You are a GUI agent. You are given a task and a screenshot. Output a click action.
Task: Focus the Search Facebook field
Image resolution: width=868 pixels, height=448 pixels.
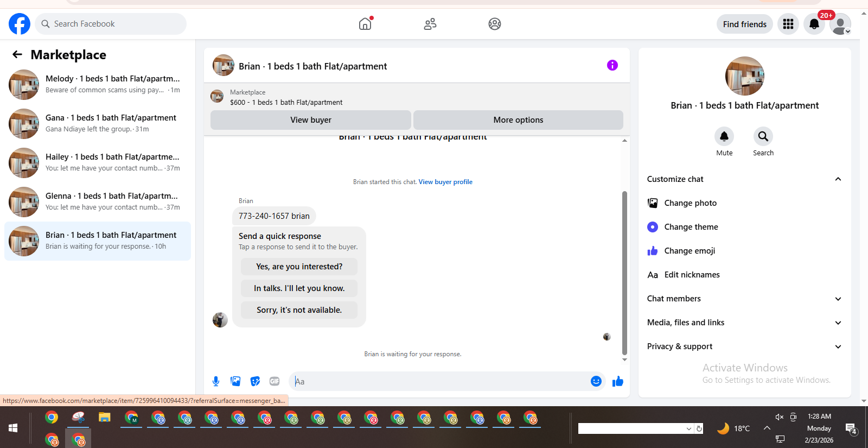[111, 24]
